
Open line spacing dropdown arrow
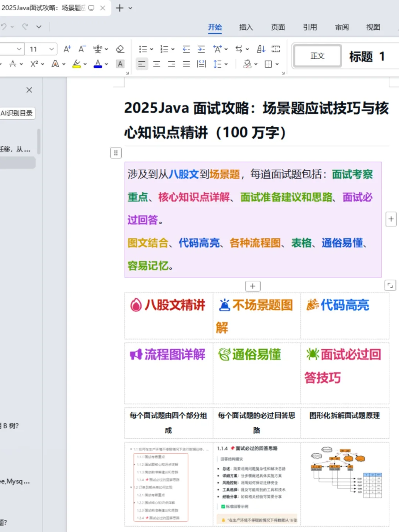226,64
